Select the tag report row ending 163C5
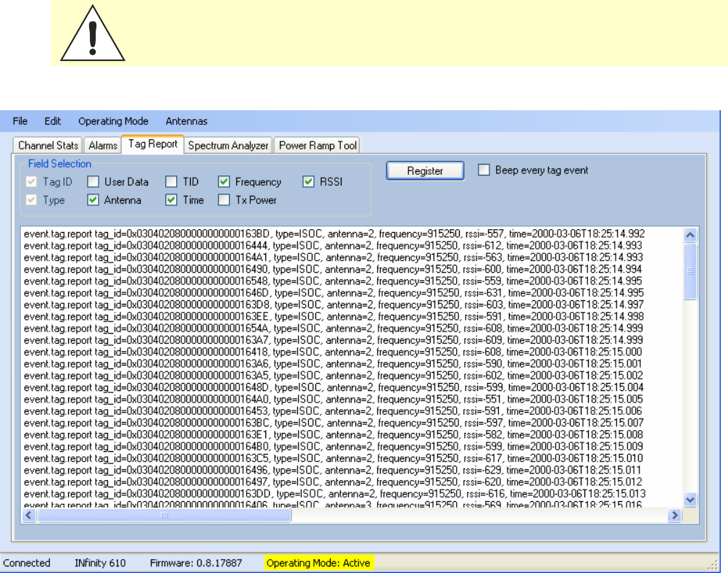Viewport: 728px width, 573px height. (x=334, y=459)
